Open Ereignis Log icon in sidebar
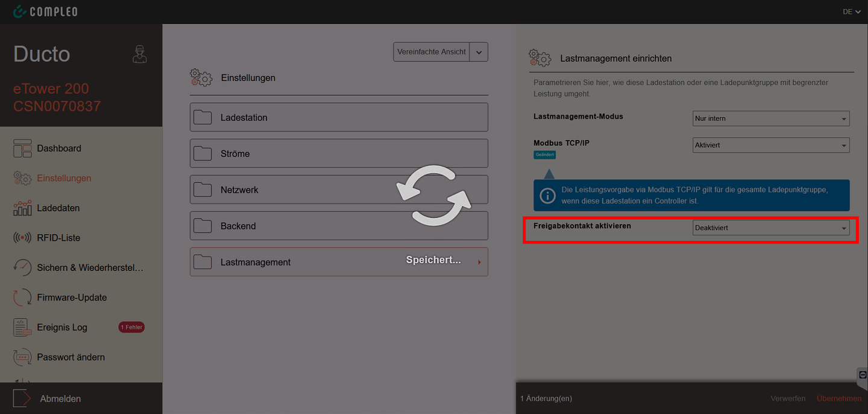868x414 pixels. pyautogui.click(x=22, y=327)
